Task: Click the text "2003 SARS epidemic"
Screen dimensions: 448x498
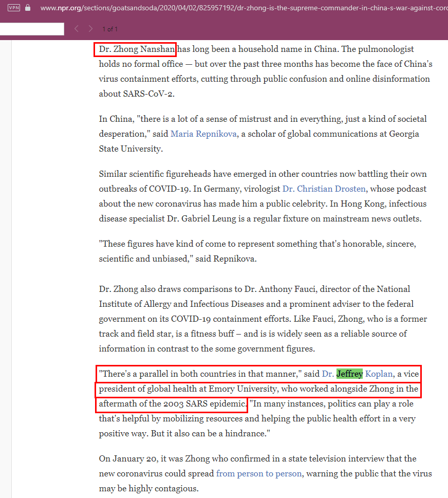Action: [204, 404]
